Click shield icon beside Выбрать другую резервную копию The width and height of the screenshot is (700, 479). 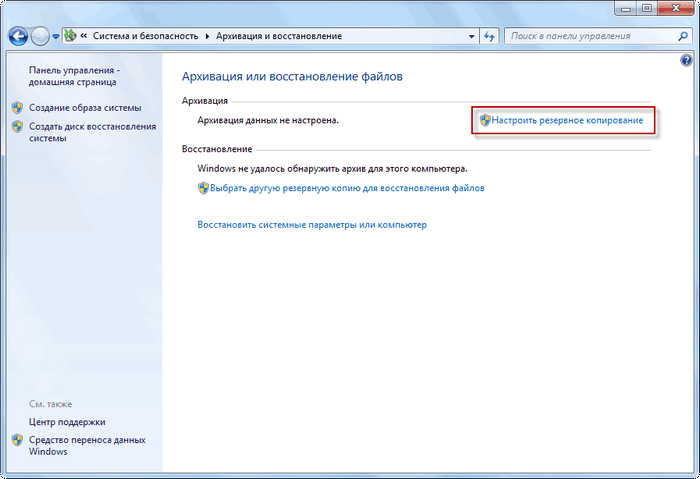pos(203,188)
